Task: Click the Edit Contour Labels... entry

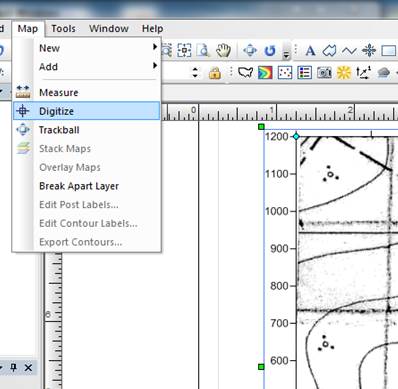Action: tap(87, 223)
